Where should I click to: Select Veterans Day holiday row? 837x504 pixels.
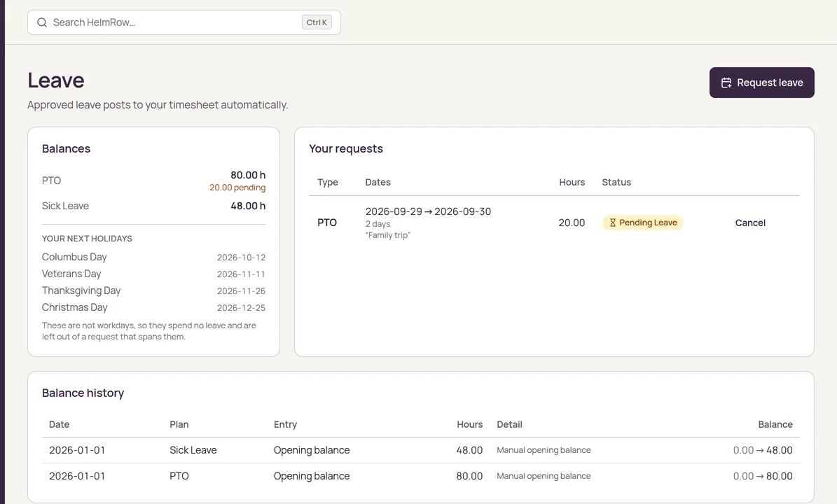(x=153, y=274)
